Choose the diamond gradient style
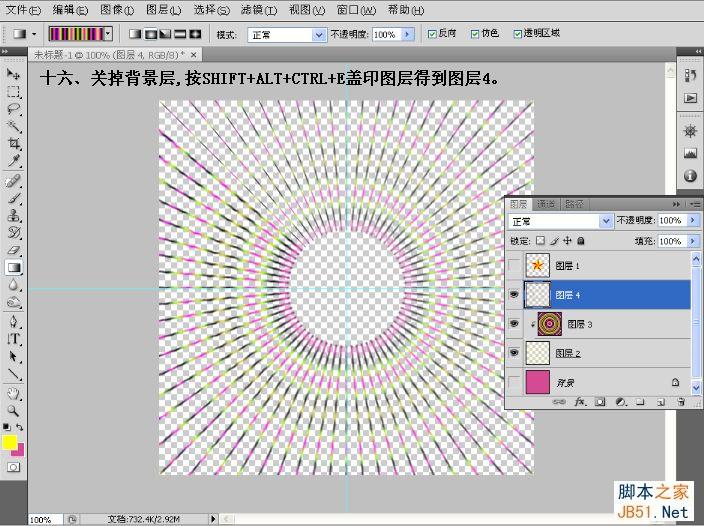Image resolution: width=704 pixels, height=526 pixels. 195,34
